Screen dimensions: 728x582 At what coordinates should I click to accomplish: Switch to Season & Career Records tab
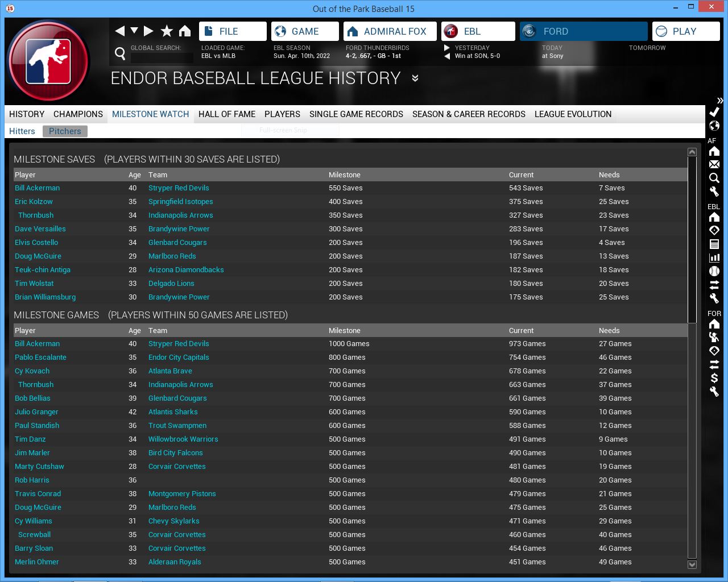[469, 114]
